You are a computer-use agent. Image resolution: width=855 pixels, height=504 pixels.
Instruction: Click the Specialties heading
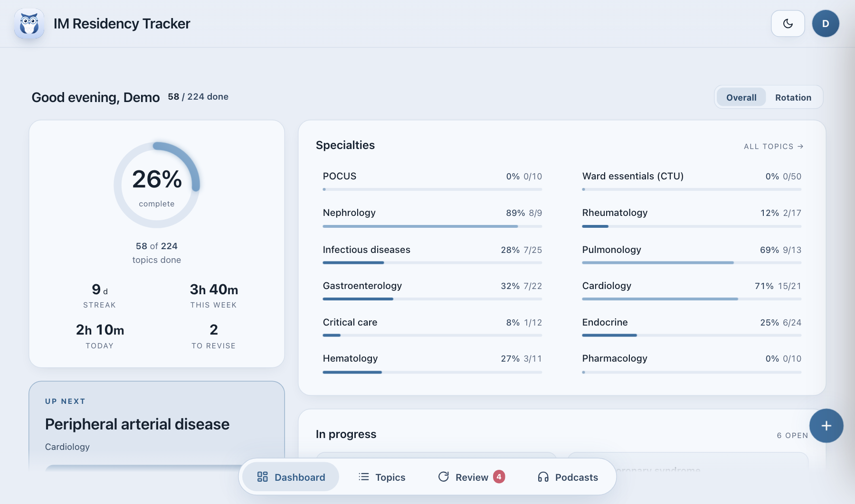345,145
